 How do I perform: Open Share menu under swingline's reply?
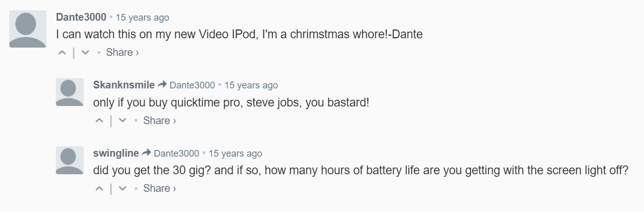[159, 189]
